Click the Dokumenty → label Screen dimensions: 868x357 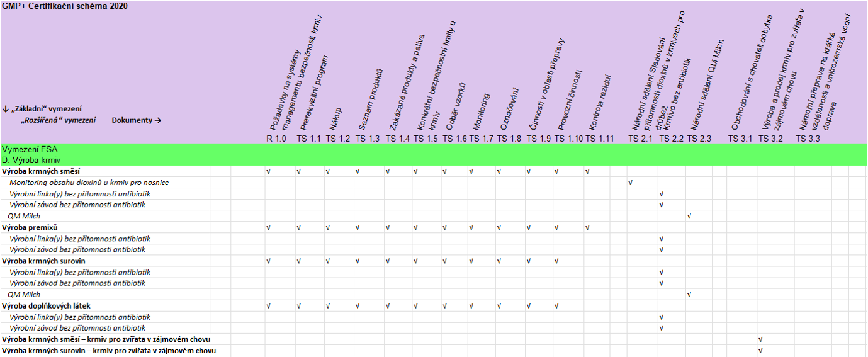pos(137,120)
